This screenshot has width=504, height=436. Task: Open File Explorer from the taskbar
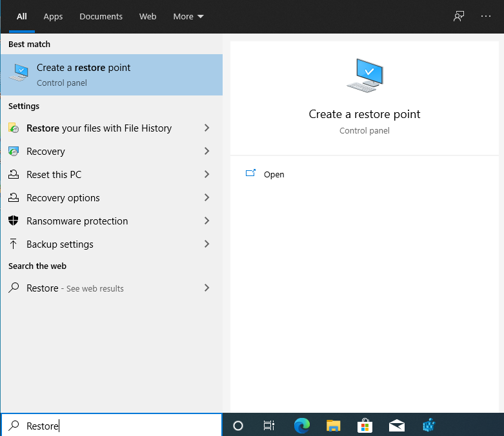333,425
